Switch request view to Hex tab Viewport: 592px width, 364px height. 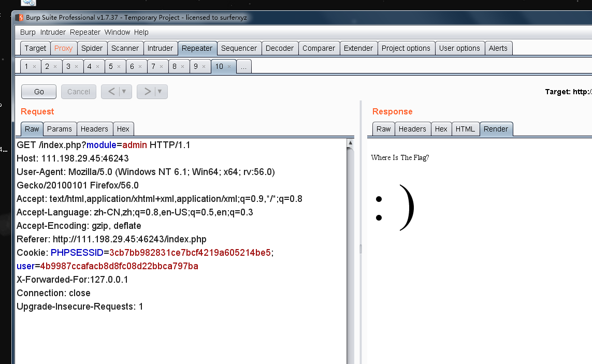(x=123, y=129)
